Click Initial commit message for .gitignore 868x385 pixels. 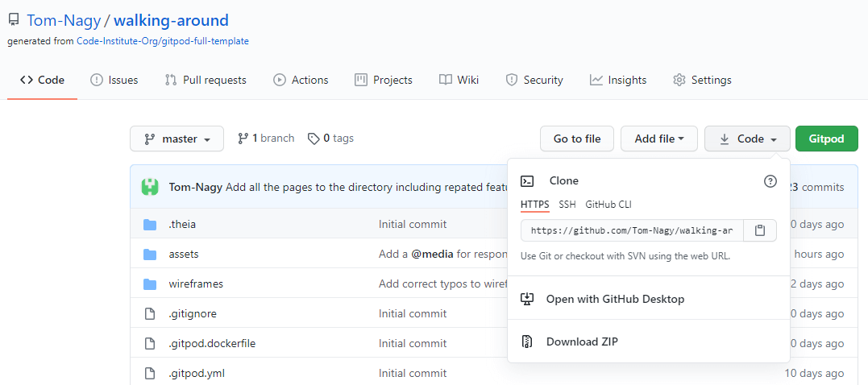[413, 314]
